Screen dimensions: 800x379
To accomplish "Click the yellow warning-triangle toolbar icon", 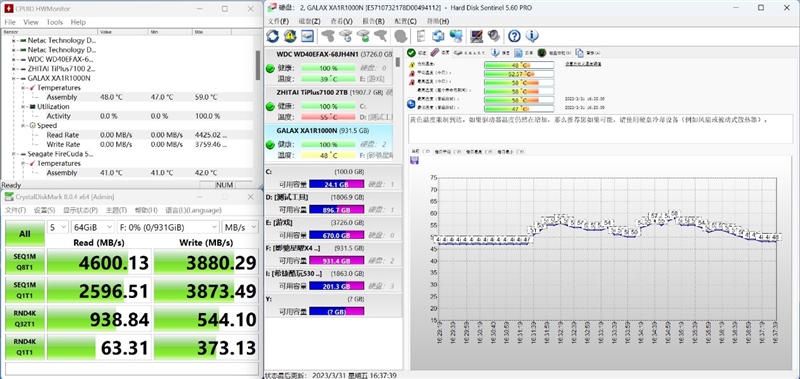I will (290, 36).
